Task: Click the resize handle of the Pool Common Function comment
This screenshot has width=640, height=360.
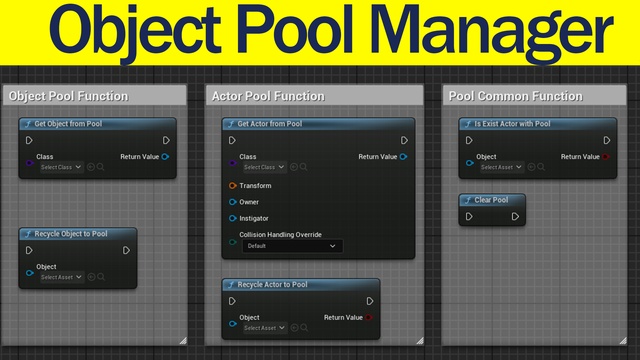Action: [623, 340]
